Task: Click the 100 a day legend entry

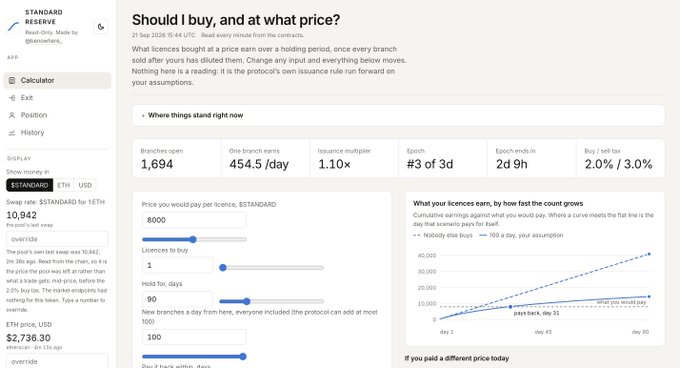Action: pyautogui.click(x=521, y=235)
